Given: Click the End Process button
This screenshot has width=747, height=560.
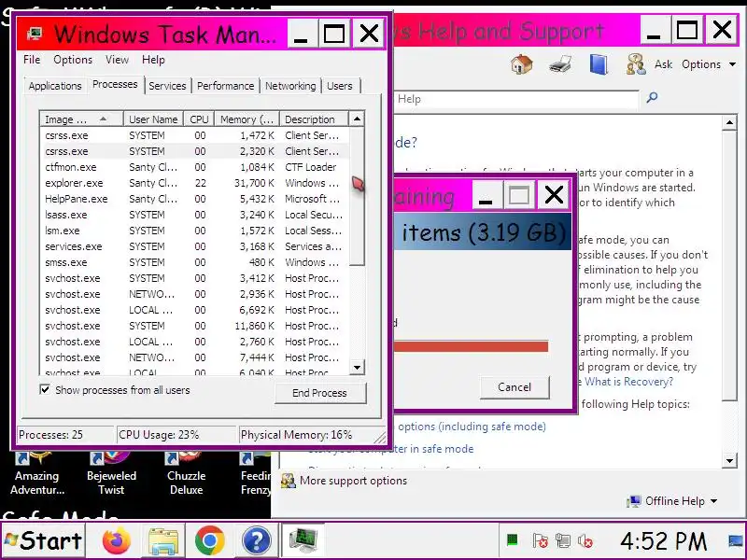Looking at the screenshot, I should (x=319, y=393).
